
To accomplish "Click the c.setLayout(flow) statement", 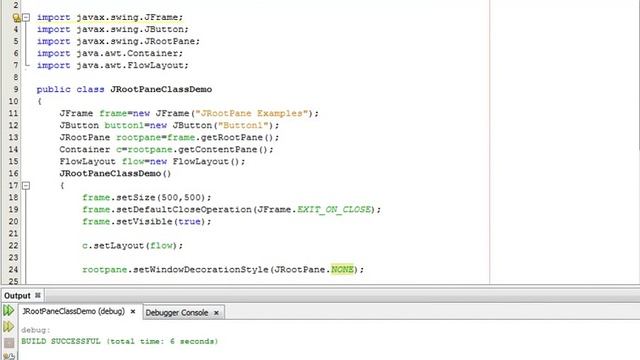I will [132, 246].
